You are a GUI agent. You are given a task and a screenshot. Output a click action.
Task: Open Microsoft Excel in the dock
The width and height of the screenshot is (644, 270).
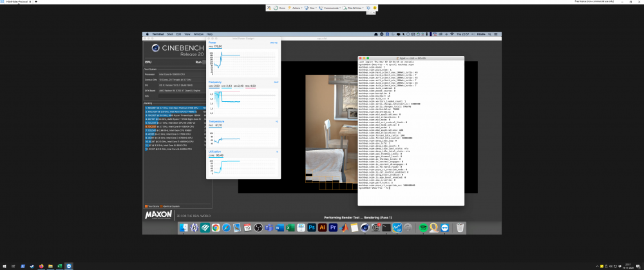coord(290,227)
